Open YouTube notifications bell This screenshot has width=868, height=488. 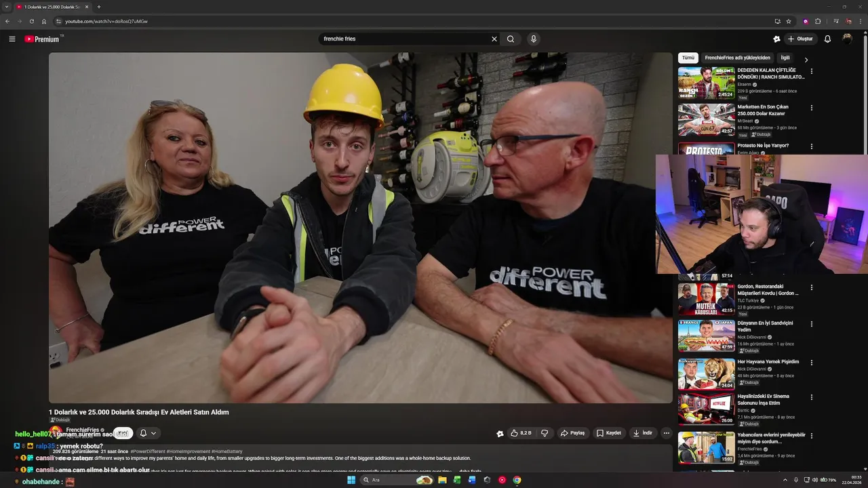827,39
